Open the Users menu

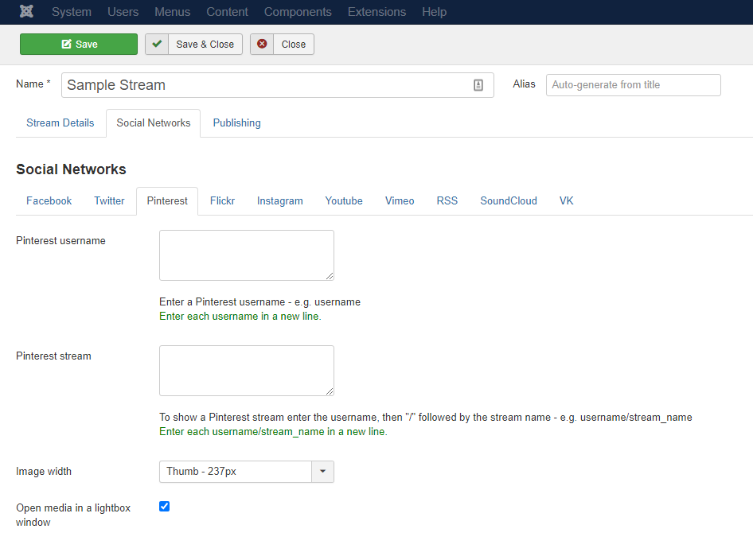(x=123, y=12)
